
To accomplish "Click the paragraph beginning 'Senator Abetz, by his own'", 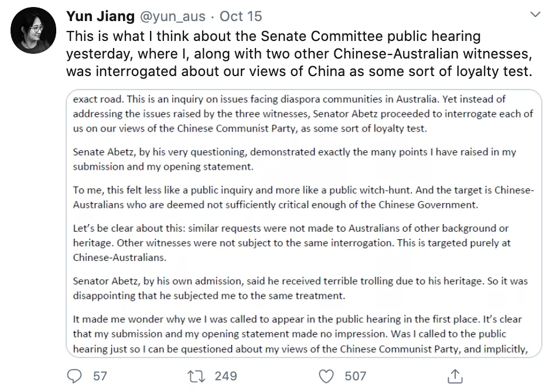I will pos(300,288).
